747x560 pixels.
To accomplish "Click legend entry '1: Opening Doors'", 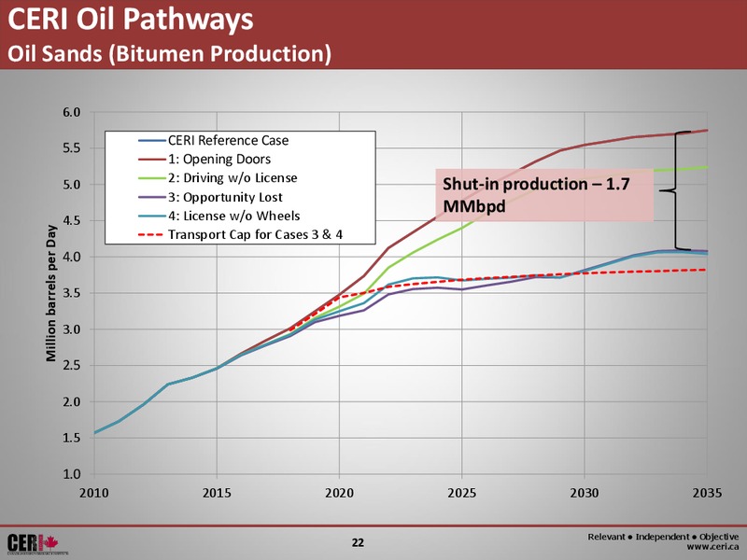I will pyautogui.click(x=219, y=159).
